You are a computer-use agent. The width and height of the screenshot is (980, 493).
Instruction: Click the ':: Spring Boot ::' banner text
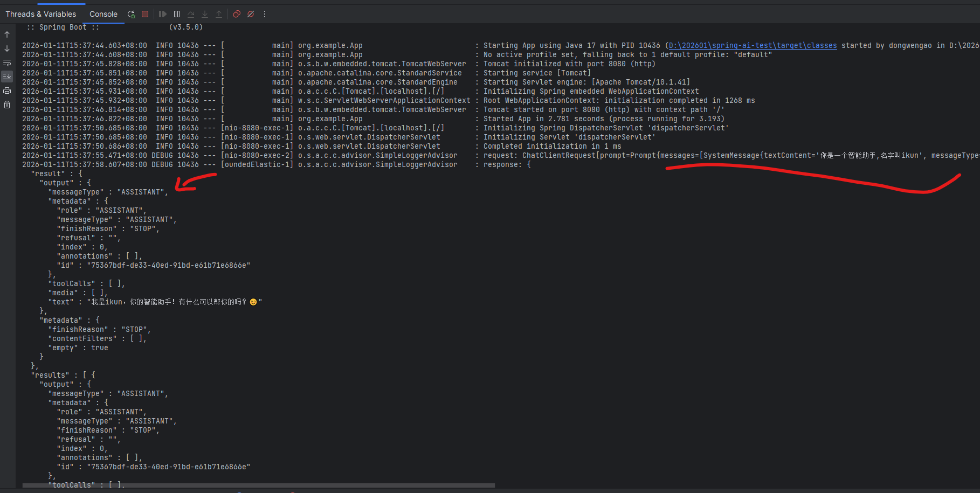(63, 27)
